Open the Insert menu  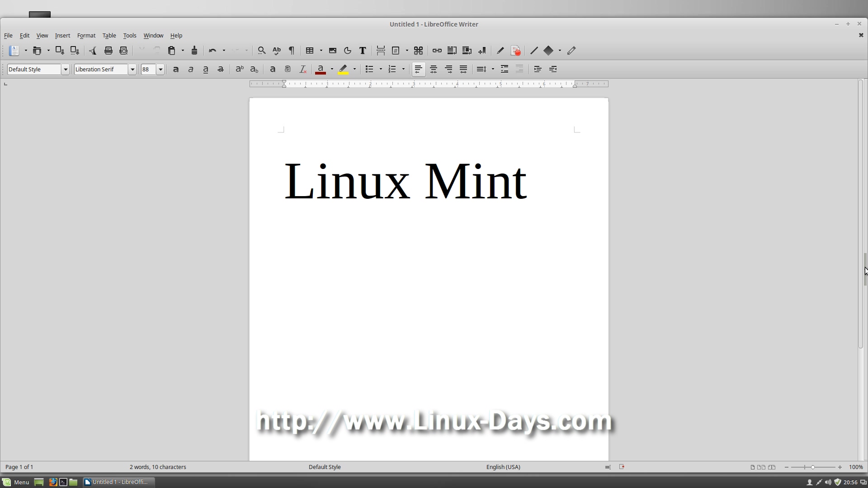pyautogui.click(x=62, y=35)
